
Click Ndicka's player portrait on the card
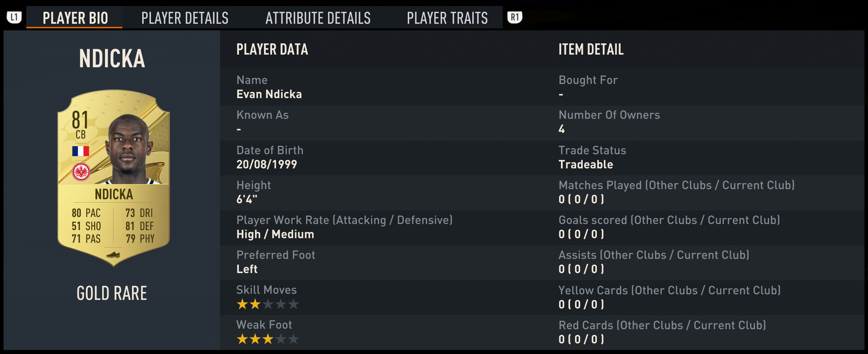point(128,150)
